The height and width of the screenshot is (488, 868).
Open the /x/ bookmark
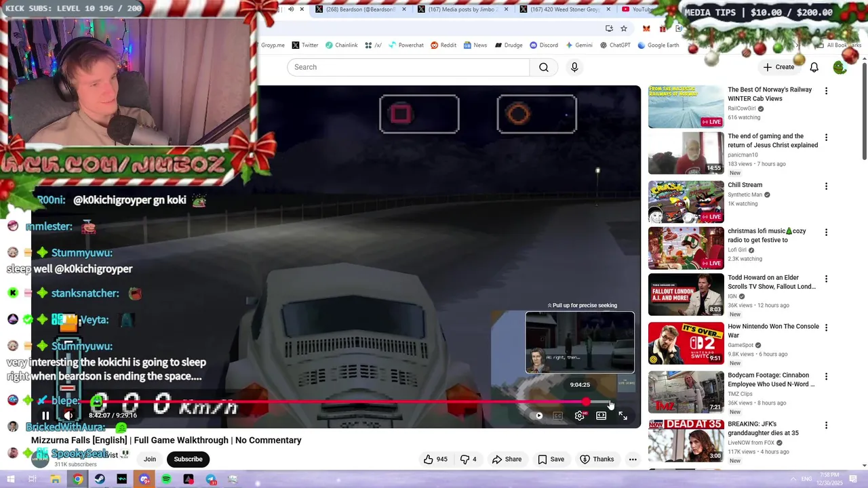(x=373, y=45)
